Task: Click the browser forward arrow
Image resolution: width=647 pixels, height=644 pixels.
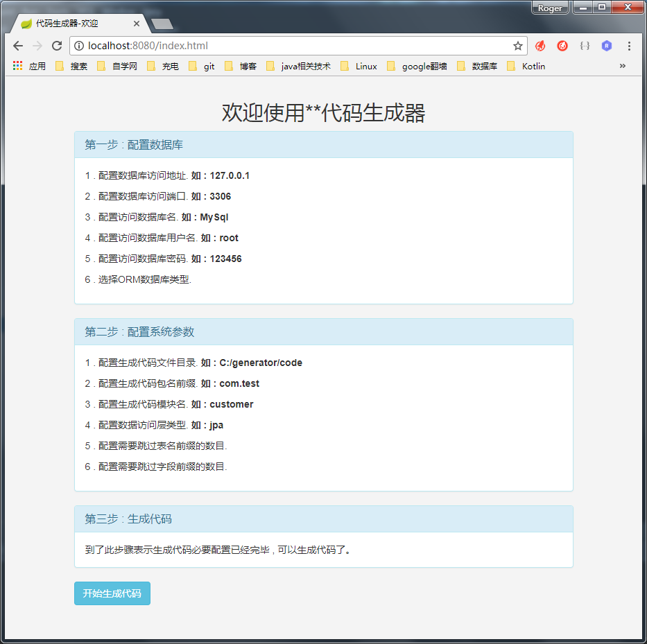Action: [37, 46]
